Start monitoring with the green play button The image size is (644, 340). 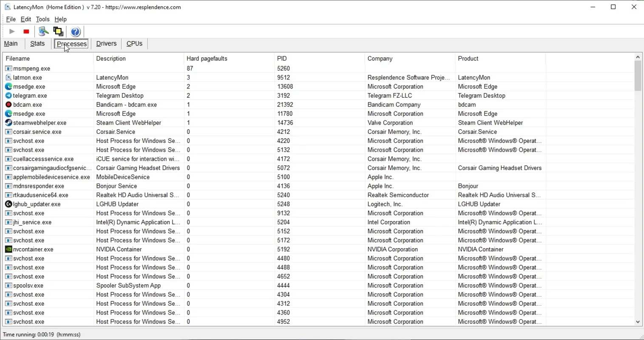click(12, 31)
